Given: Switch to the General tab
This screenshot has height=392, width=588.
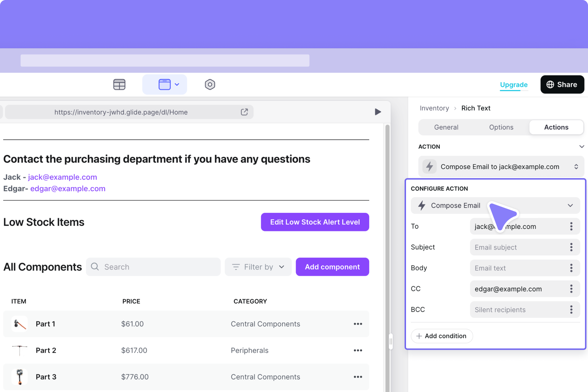Looking at the screenshot, I should coord(446,127).
